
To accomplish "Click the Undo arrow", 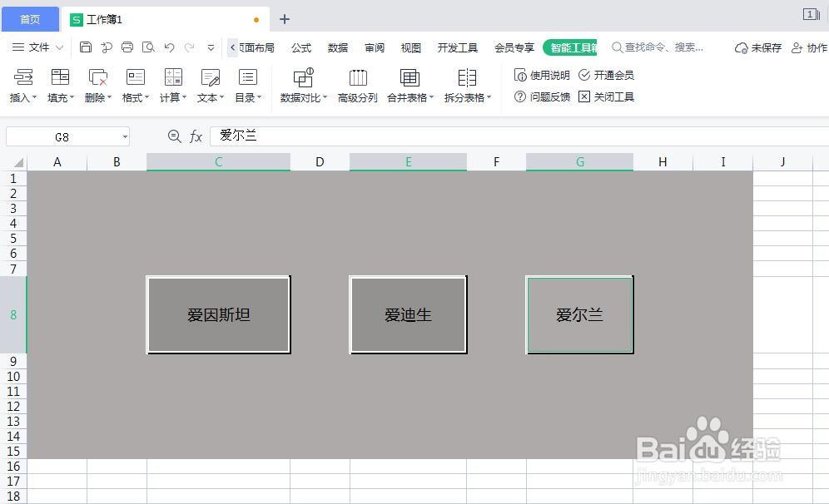I will [x=169, y=47].
